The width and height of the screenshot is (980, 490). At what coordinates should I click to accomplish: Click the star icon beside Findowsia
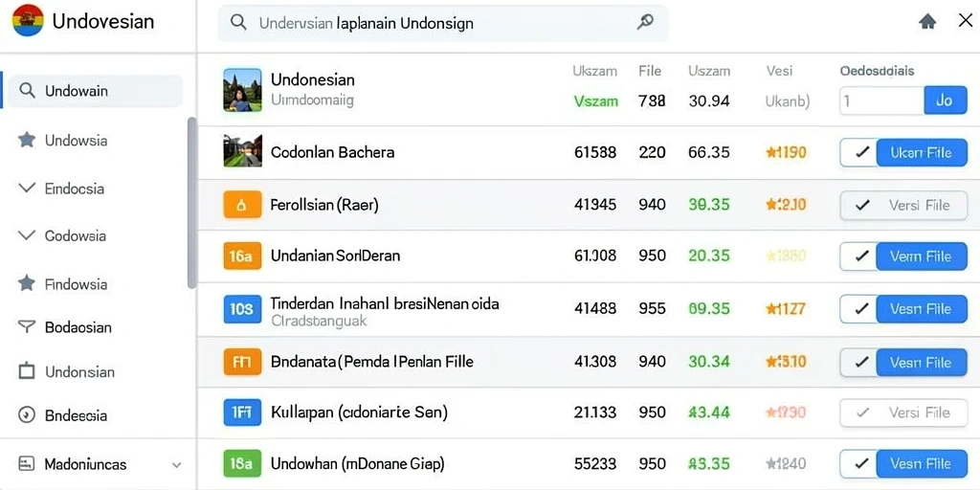pyautogui.click(x=27, y=283)
